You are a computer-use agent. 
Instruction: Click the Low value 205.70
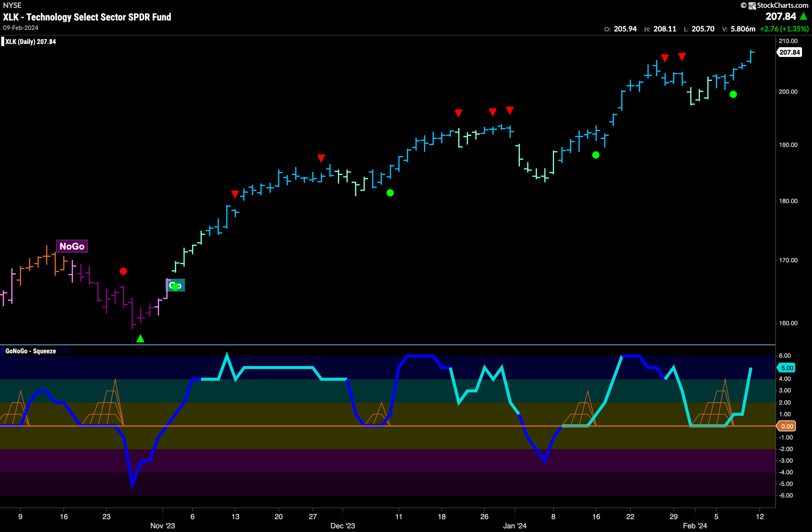(703, 29)
